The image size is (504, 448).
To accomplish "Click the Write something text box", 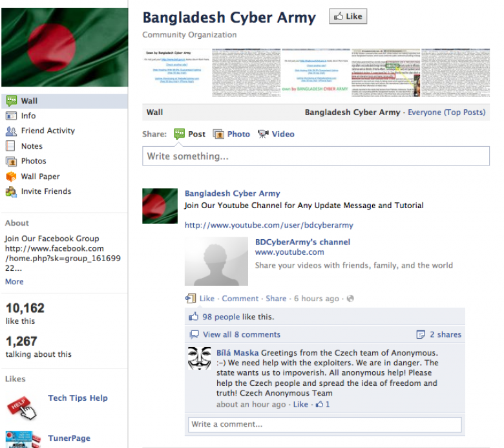I will click(316, 156).
